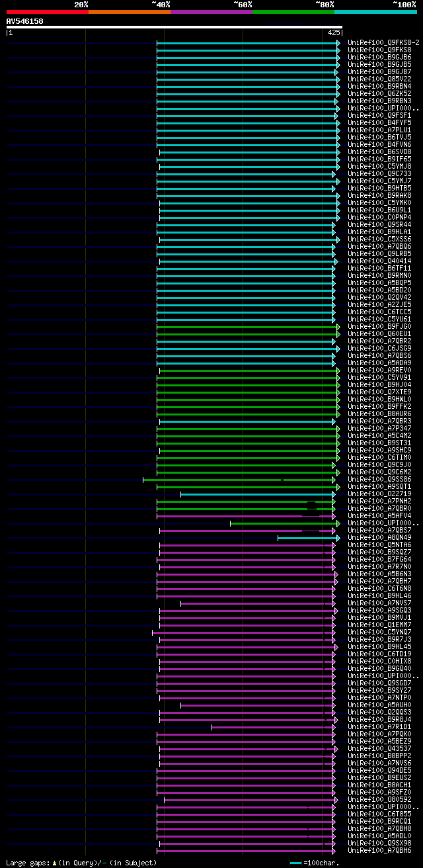Click the green ~80% identity color segment

[293, 12]
